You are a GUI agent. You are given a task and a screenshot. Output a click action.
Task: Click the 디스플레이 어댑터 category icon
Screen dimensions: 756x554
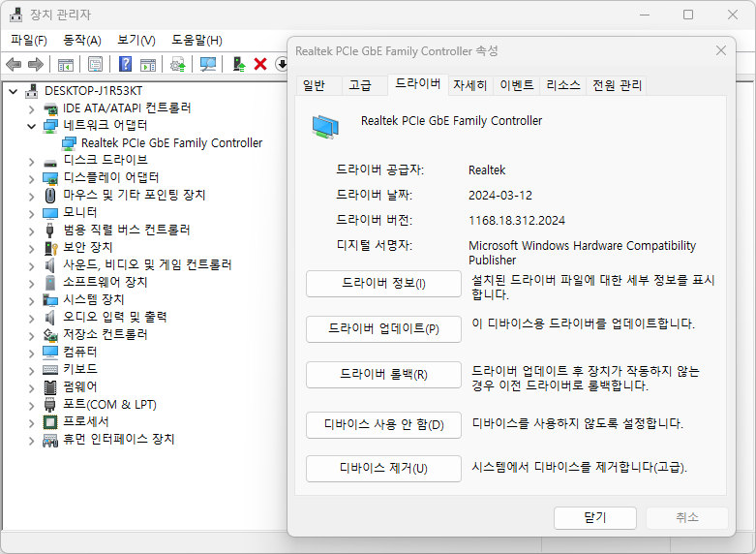(50, 178)
